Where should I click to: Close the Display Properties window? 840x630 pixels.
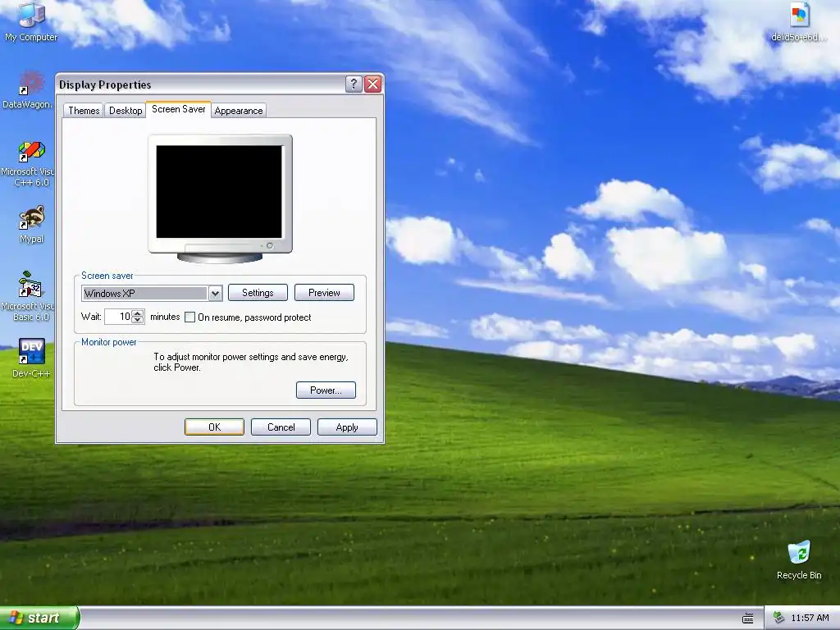click(x=373, y=84)
